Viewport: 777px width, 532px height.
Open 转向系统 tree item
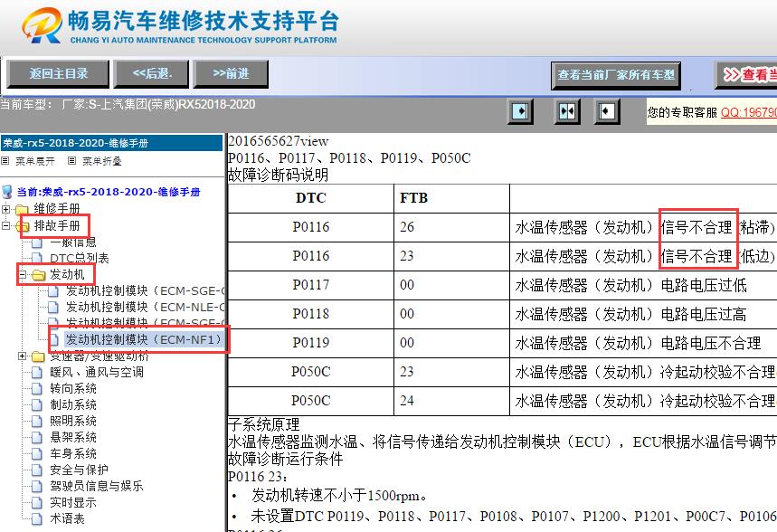click(x=73, y=389)
